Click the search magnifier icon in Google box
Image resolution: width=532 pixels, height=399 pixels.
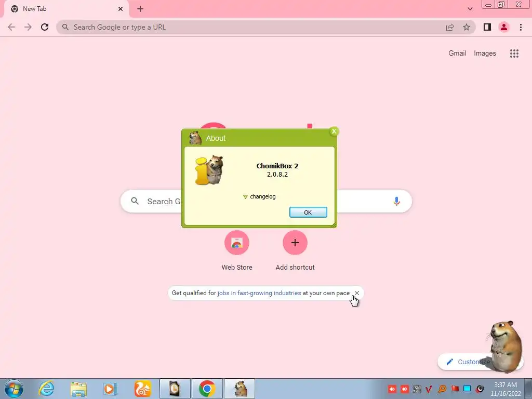[135, 201]
